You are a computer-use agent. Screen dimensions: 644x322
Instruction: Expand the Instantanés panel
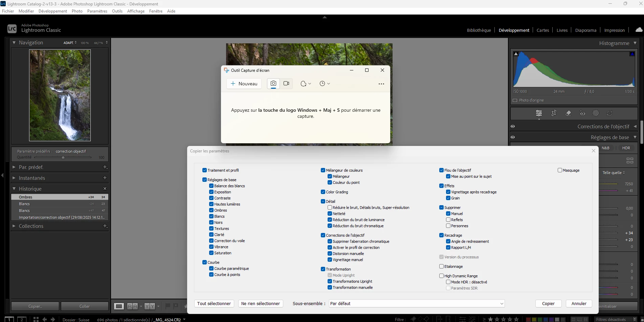pos(14,178)
